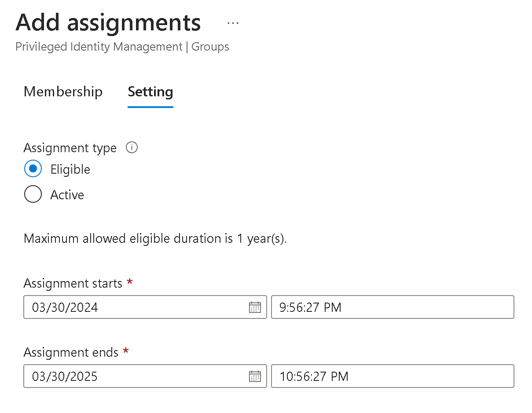Image resolution: width=532 pixels, height=413 pixels.
Task: Click the Assignment starts field label
Action: point(73,283)
